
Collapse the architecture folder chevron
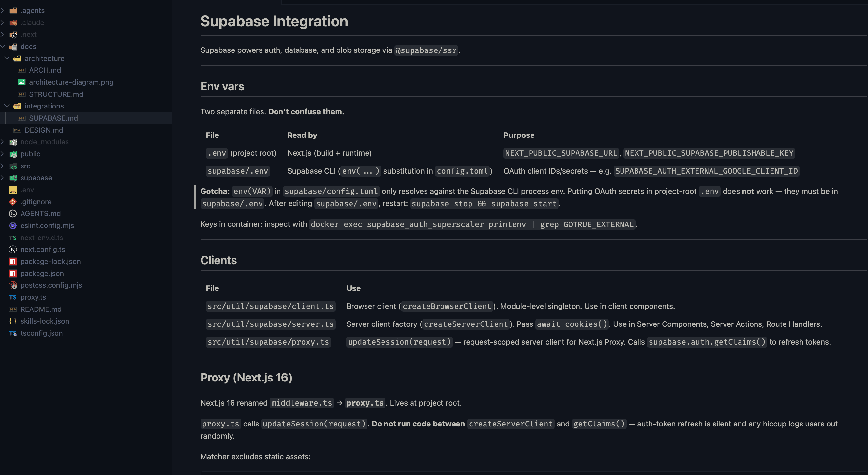[7, 58]
